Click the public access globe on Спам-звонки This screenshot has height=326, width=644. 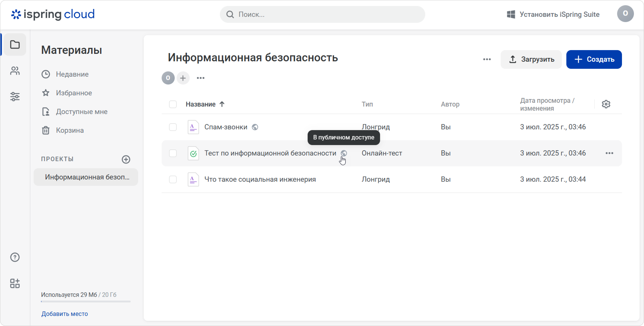(x=255, y=127)
